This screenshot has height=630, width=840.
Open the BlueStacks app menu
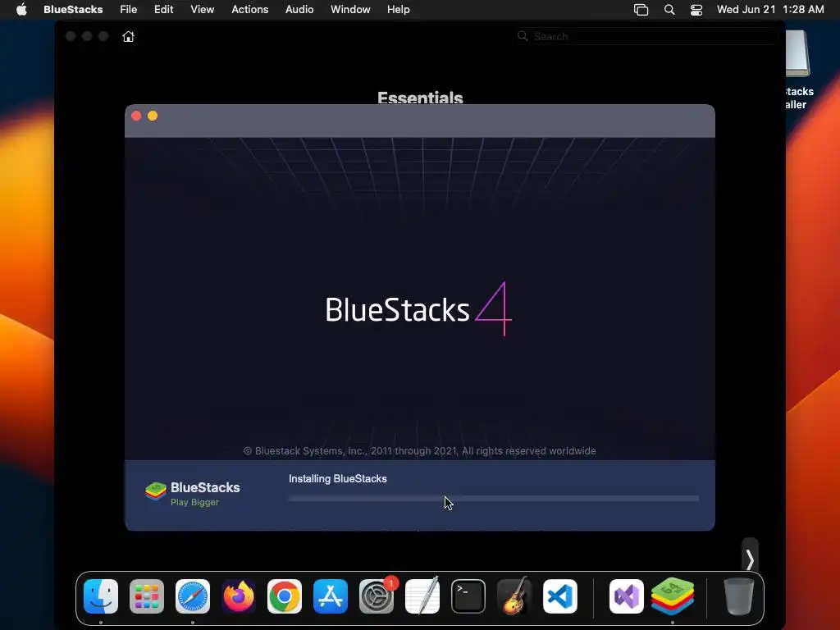(x=73, y=9)
